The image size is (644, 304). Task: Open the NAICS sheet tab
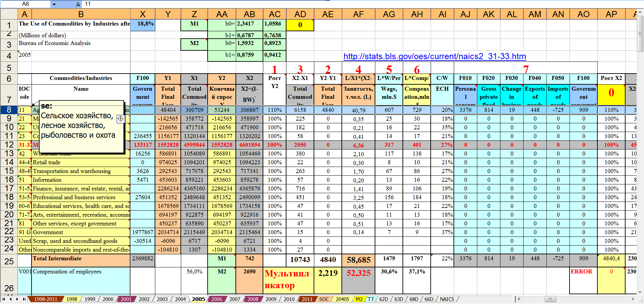447,299
